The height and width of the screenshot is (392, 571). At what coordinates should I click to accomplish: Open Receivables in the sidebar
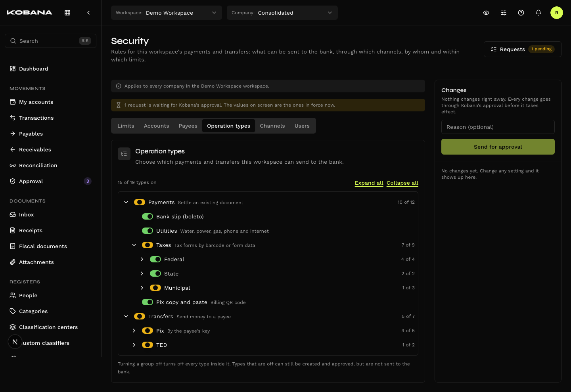pos(50,149)
